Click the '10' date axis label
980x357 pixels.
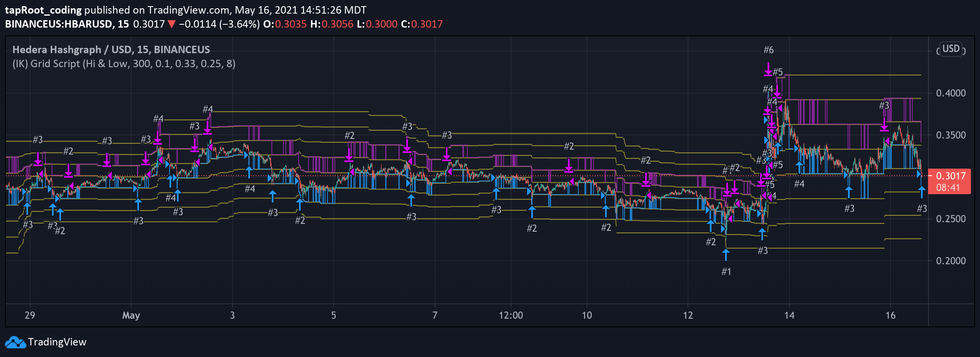(x=587, y=315)
